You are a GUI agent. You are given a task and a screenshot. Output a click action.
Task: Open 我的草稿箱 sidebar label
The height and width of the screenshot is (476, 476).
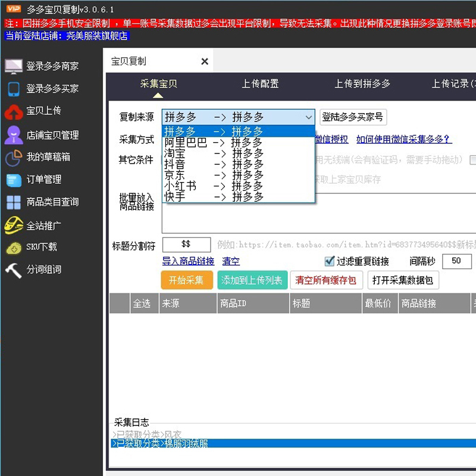tap(48, 157)
